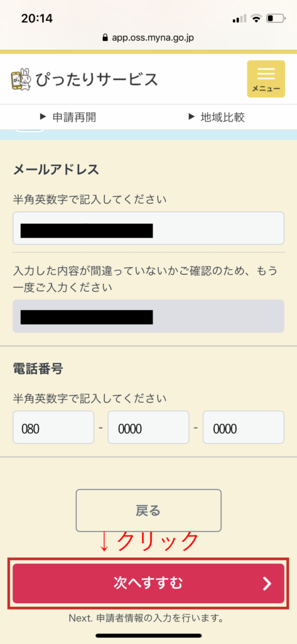Select the last phone number field
The image size is (297, 644).
[244, 427]
